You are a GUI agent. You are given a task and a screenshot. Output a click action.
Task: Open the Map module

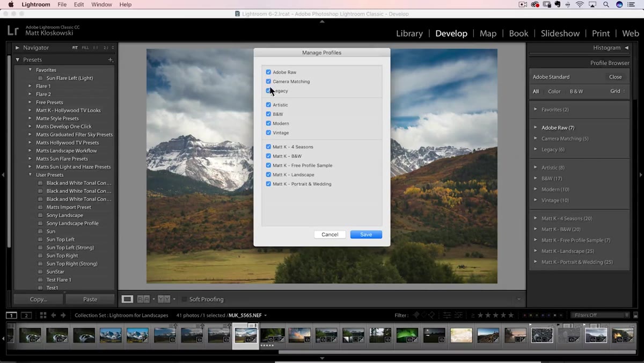click(x=488, y=33)
